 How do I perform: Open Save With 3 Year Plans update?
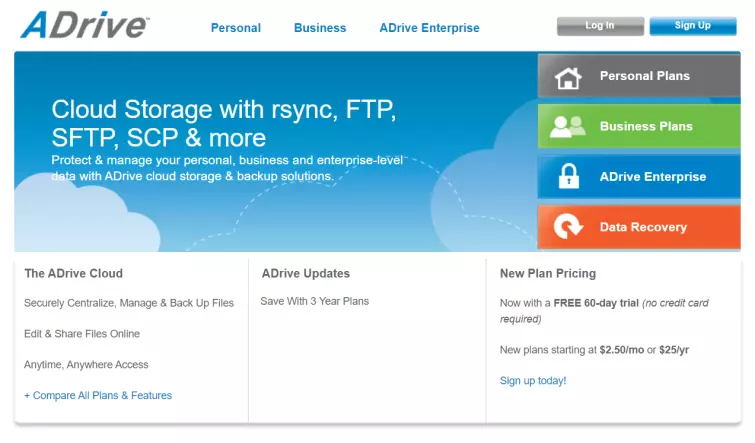coord(315,301)
